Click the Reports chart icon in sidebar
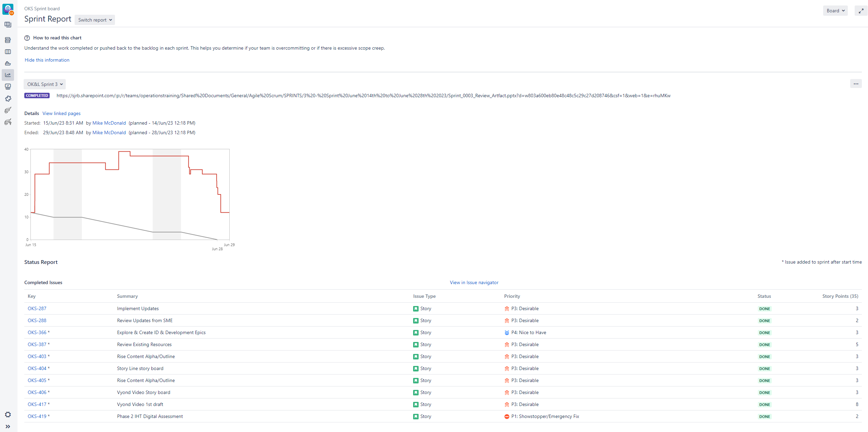The image size is (868, 432). tap(8, 75)
